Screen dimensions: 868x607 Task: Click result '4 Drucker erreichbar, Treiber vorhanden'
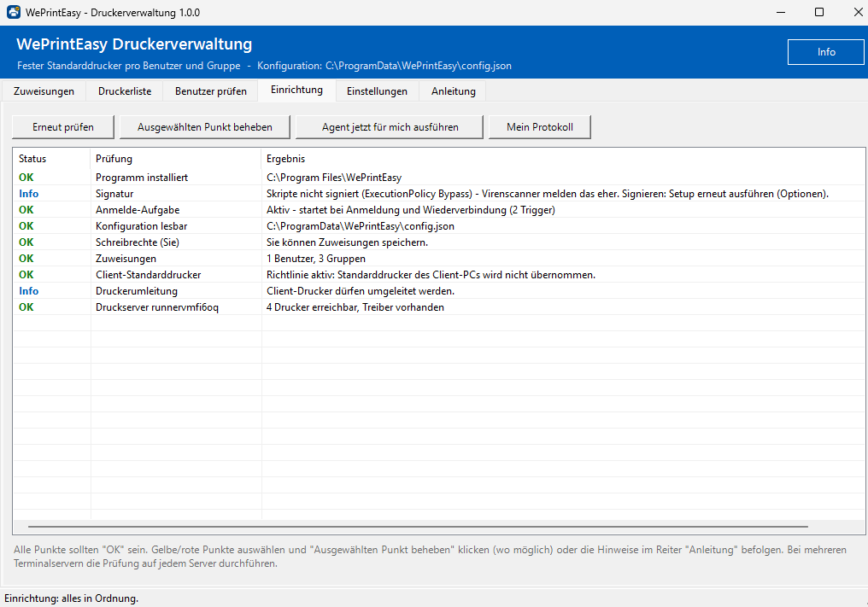pos(355,307)
